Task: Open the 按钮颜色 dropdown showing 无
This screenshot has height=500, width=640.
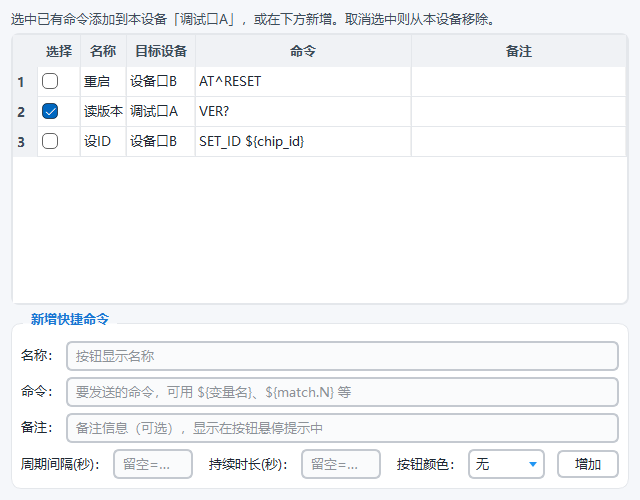Action: 506,464
